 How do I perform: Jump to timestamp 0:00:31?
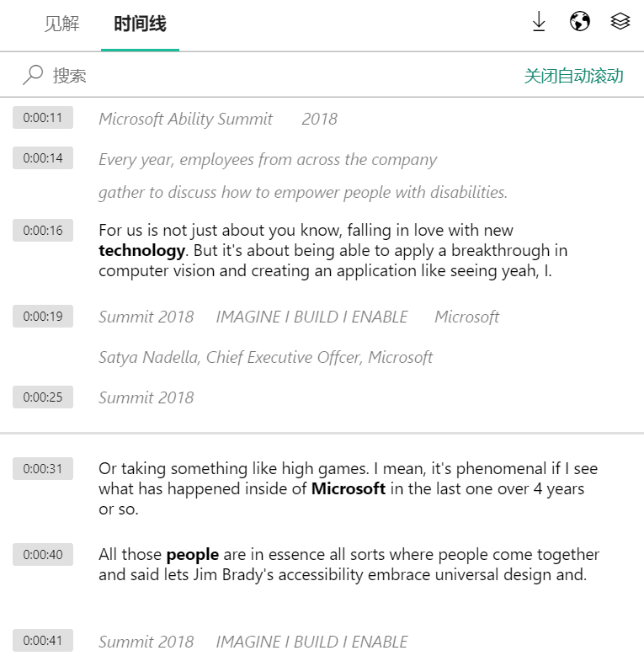(43, 469)
